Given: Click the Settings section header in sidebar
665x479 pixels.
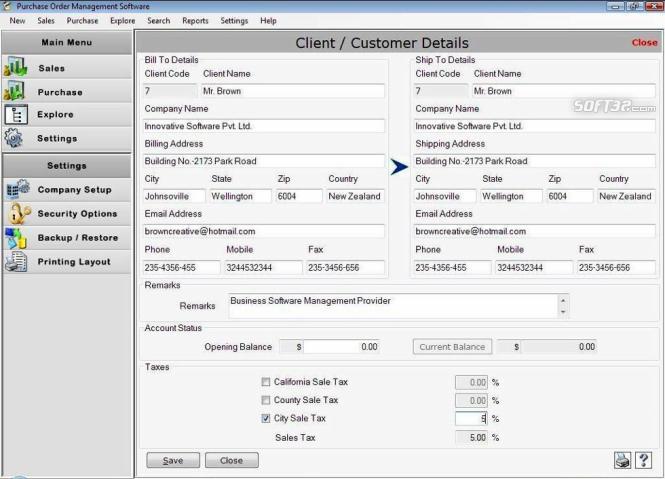Looking at the screenshot, I should tap(67, 166).
